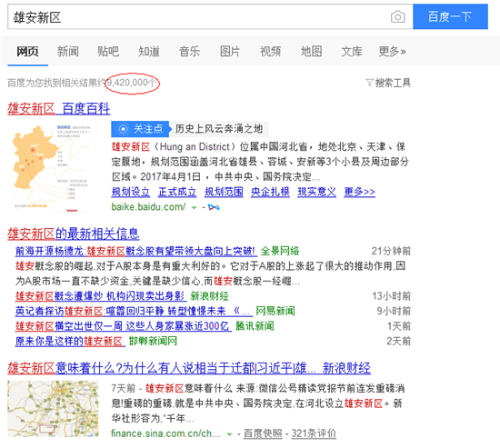Click the 腾讯新闻 source label

[255, 326]
